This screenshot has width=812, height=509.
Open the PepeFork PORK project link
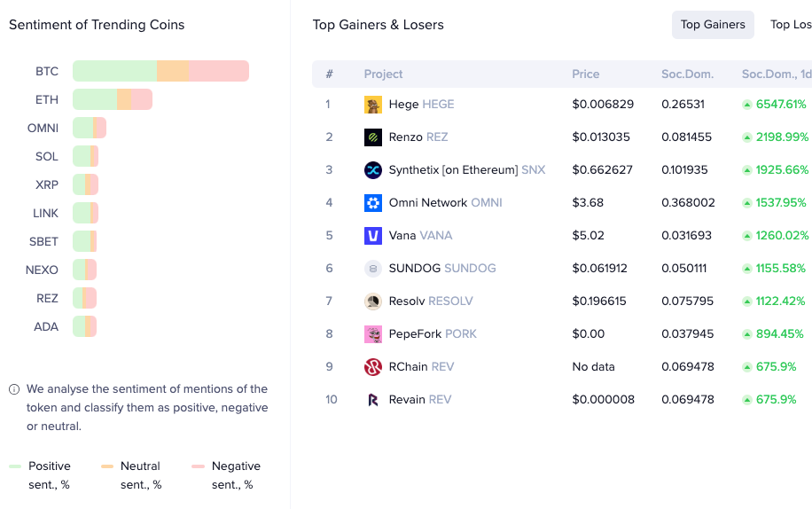[433, 334]
